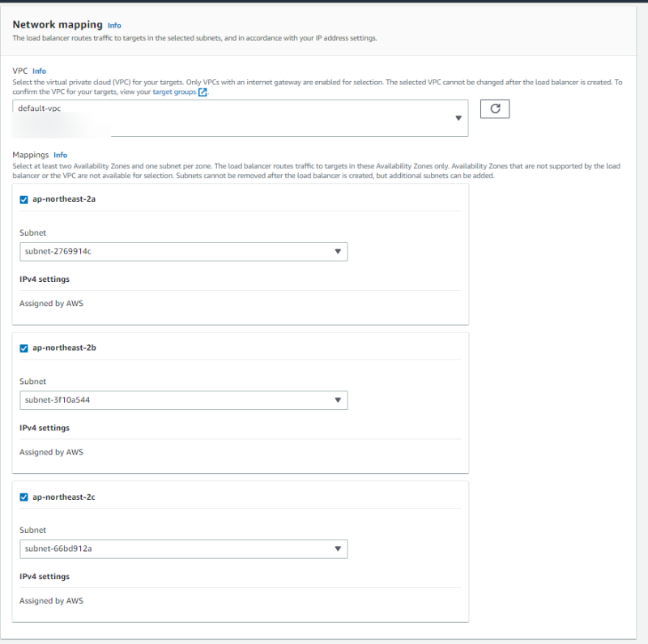Viewport: 648px width, 644px height.
Task: Expand the subnet-66bd912a subnet selector
Action: click(183, 549)
